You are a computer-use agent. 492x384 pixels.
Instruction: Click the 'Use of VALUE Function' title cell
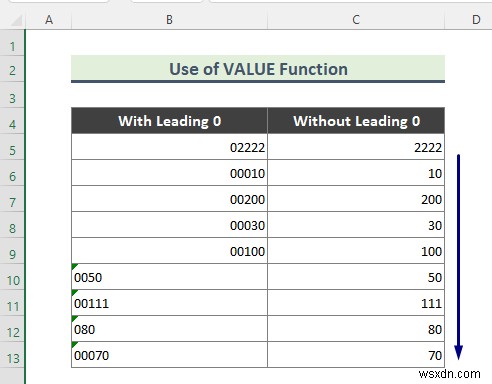258,69
